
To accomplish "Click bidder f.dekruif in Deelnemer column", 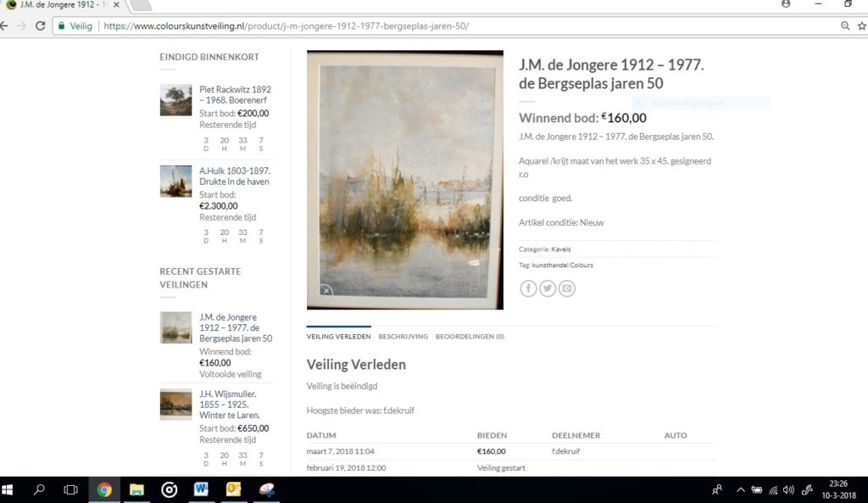I will point(565,451).
